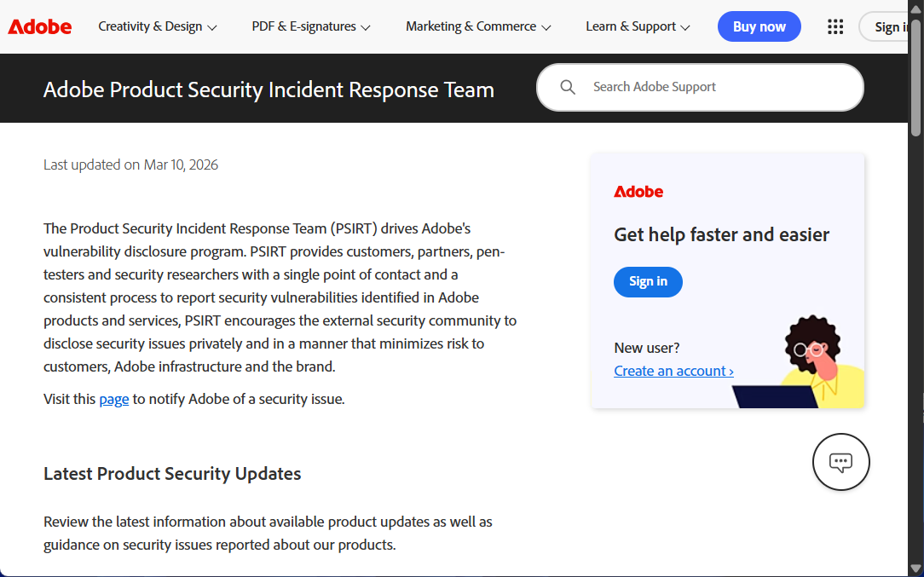Click the illustrated person with laptop

[806, 362]
